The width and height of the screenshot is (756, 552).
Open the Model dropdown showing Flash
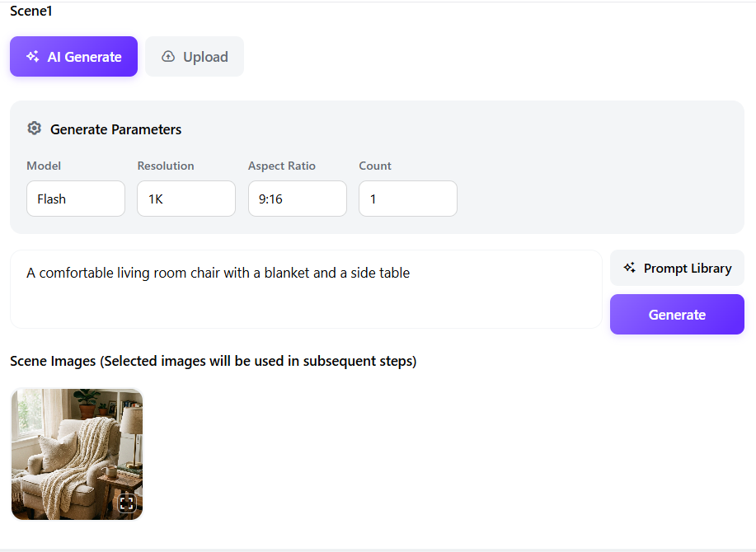click(x=76, y=199)
